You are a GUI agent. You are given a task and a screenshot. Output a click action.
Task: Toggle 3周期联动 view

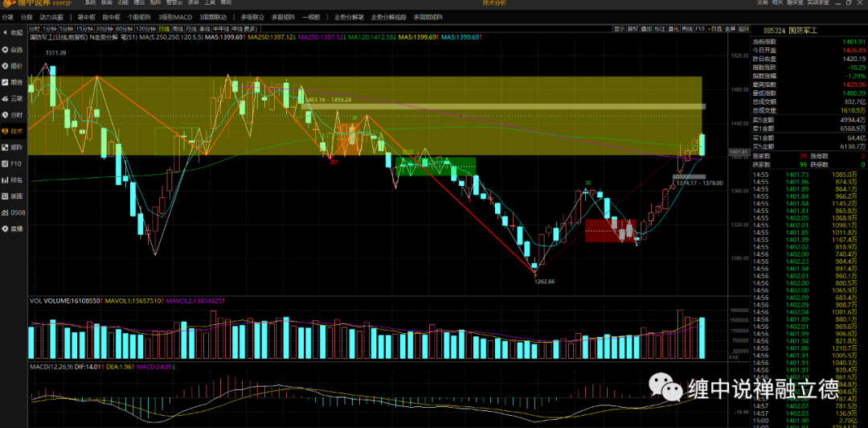(213, 17)
